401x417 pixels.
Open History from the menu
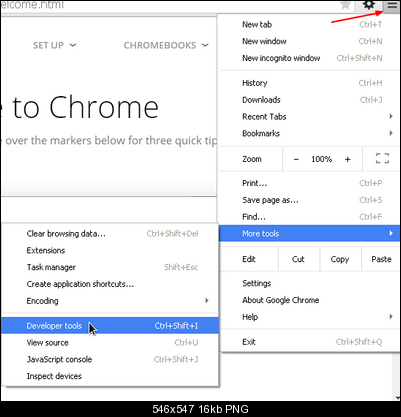point(309,83)
